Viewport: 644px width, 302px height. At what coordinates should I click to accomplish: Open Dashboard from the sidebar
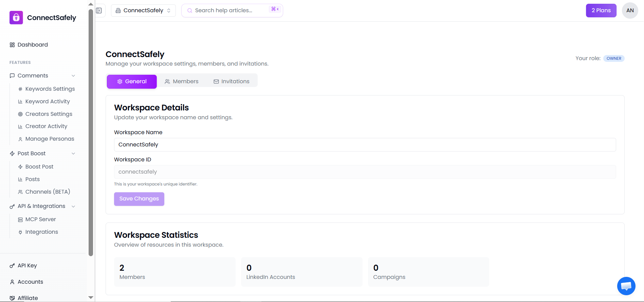(33, 45)
